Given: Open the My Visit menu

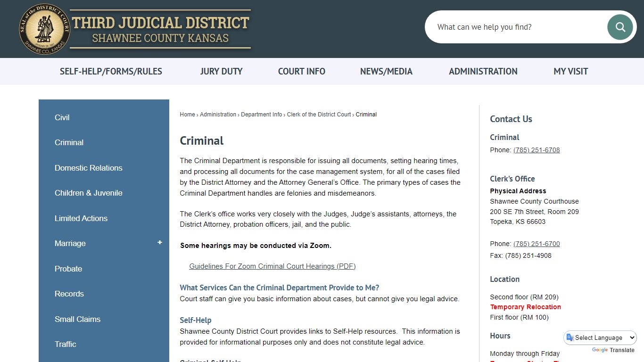Looking at the screenshot, I should click(x=571, y=71).
